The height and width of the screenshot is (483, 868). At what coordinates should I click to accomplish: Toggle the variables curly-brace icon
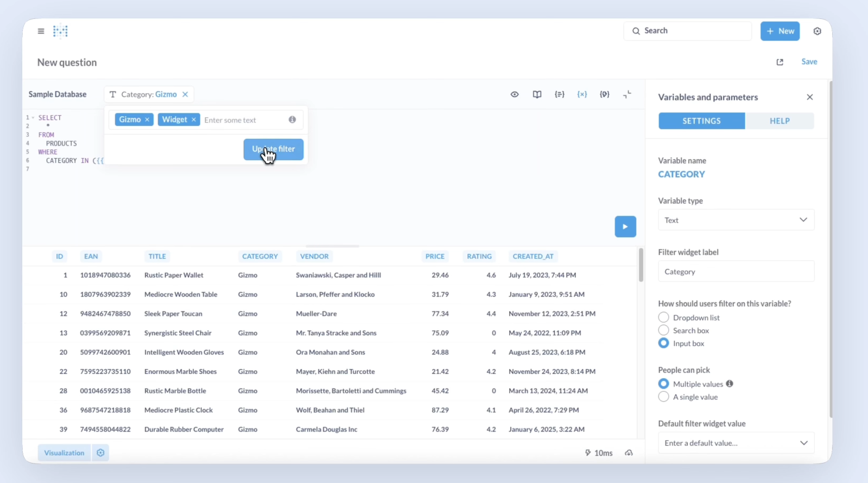click(582, 94)
